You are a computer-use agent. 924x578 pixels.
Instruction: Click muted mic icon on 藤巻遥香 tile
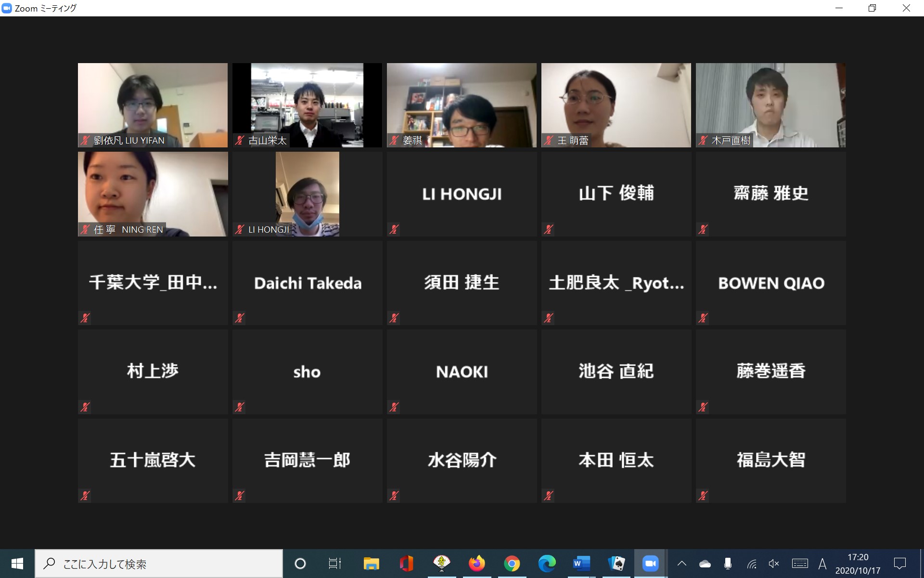(703, 407)
